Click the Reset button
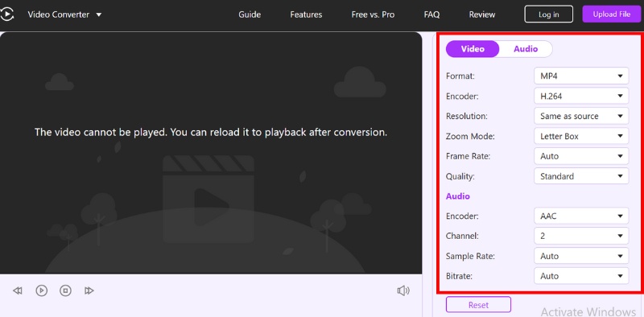644x317 pixels. pos(478,305)
